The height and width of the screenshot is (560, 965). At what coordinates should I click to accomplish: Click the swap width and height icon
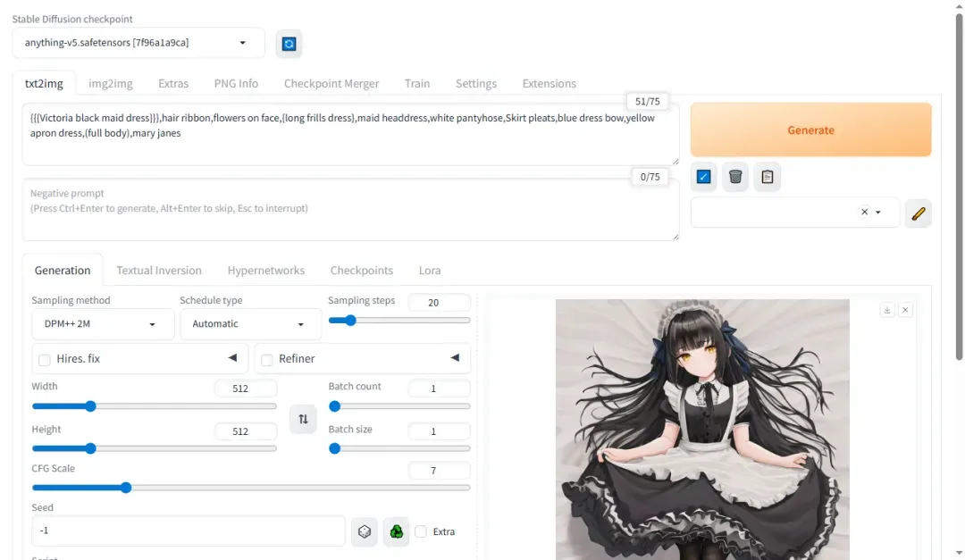[303, 419]
